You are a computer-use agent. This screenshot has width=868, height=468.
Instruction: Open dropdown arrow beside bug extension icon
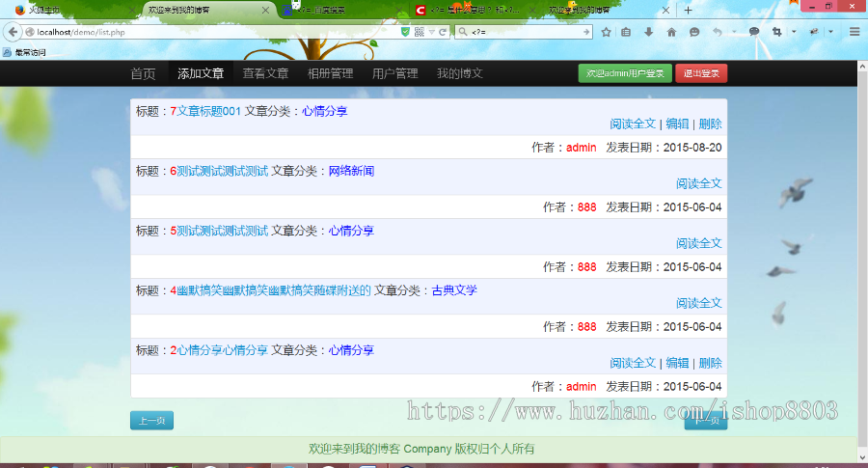[x=830, y=32]
